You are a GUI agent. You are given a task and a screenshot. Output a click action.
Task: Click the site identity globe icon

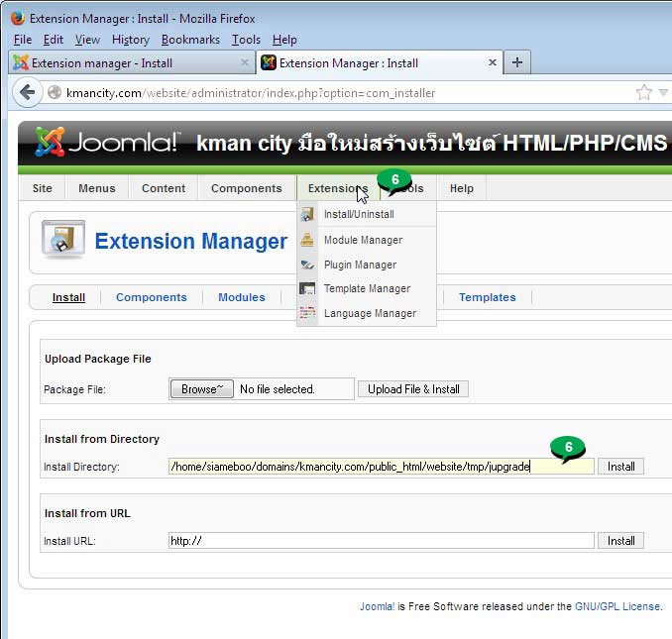[55, 92]
